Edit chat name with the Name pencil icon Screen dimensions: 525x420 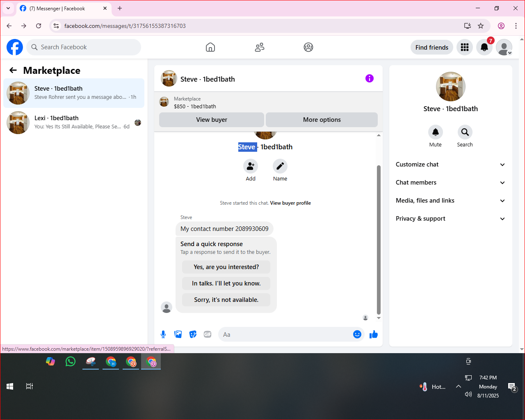click(x=280, y=166)
